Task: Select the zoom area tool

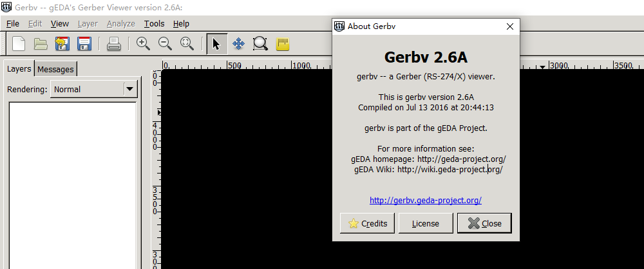Action: tap(260, 43)
